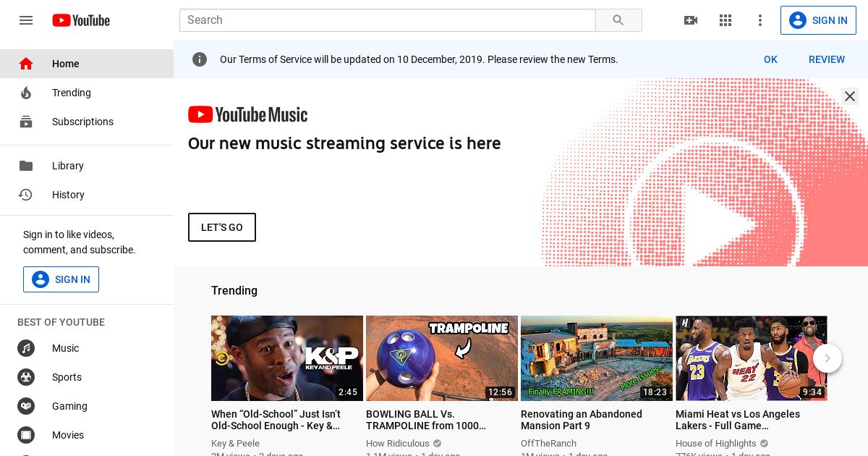Open Bowling Ball vs Trampoline thumbnail
Screen dimensions: 868x456
(442, 358)
